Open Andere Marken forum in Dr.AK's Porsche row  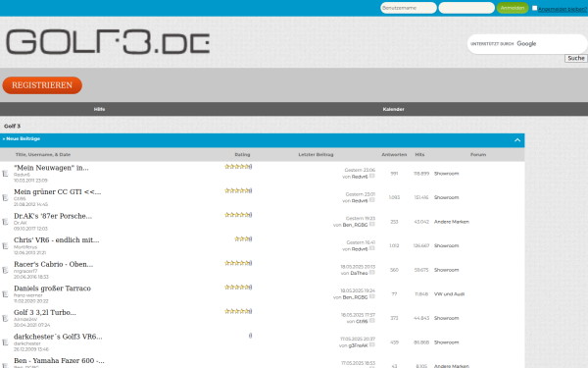point(452,222)
